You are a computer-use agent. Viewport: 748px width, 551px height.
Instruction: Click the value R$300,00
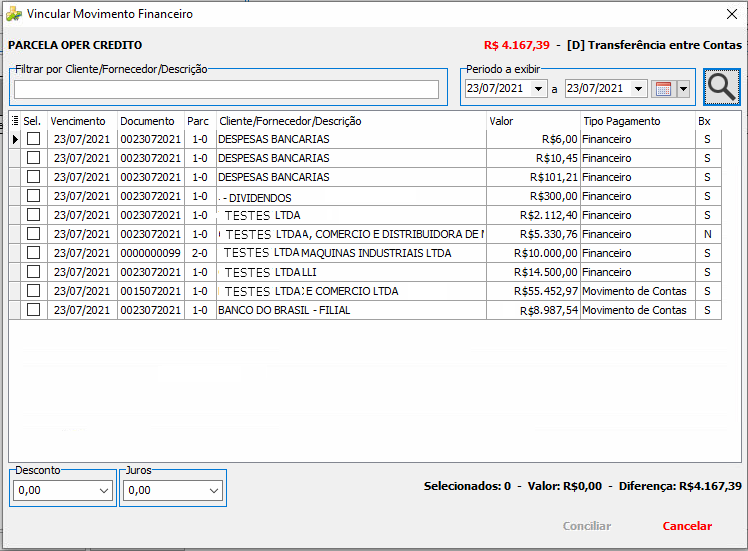click(x=554, y=197)
